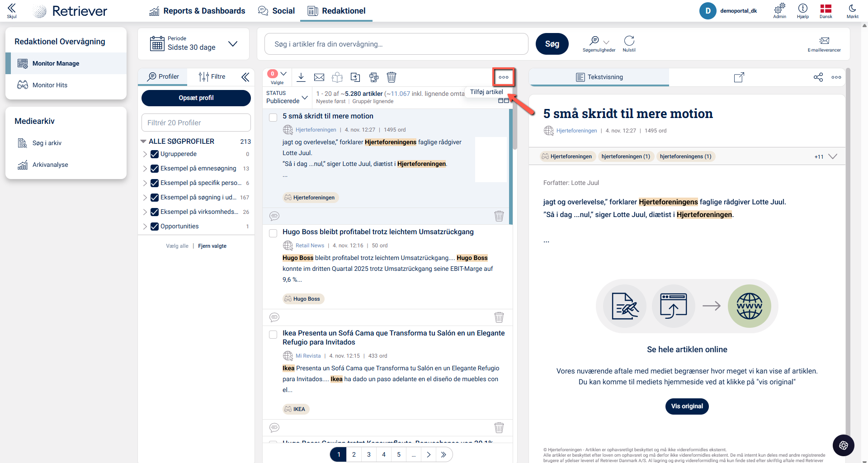The image size is (868, 463).
Task: Switch to the Social tab
Action: pos(276,11)
